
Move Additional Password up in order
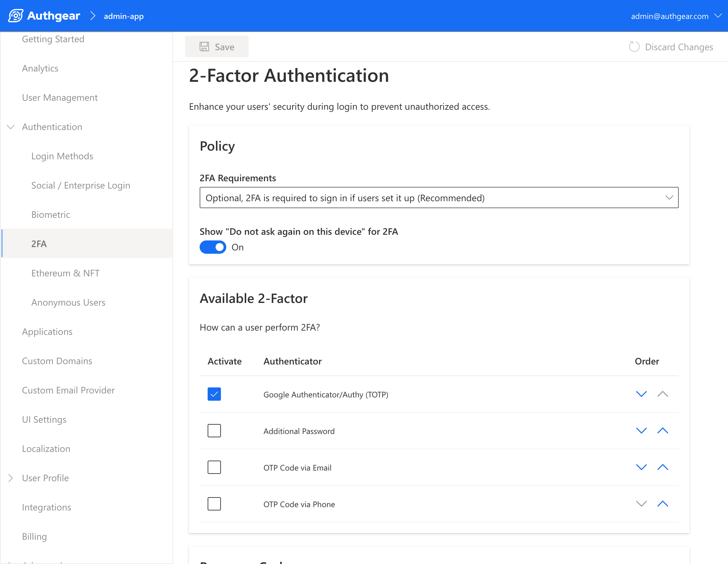(663, 430)
